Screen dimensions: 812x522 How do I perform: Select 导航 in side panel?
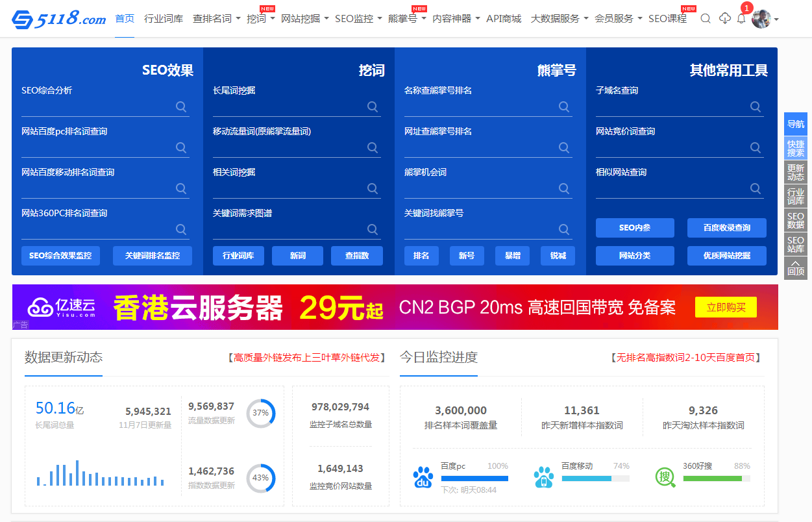point(796,124)
